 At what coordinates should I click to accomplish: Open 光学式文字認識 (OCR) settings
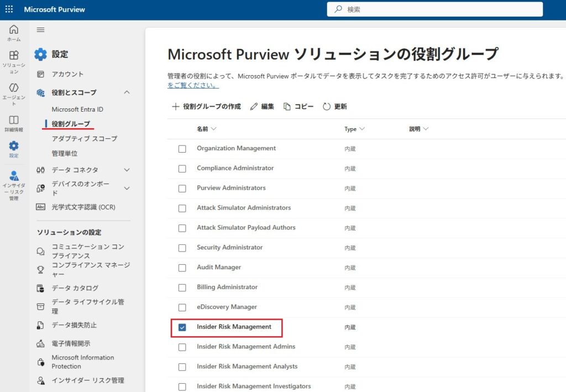83,207
